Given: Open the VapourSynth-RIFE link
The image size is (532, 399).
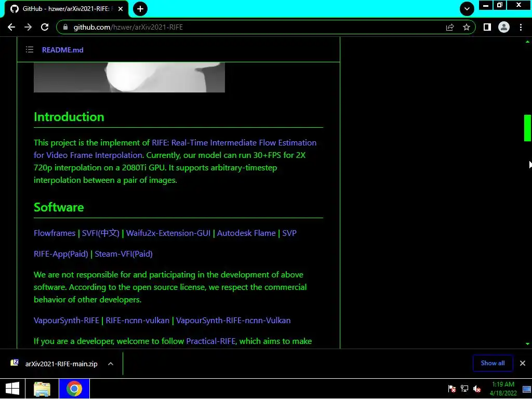Looking at the screenshot, I should [66, 321].
